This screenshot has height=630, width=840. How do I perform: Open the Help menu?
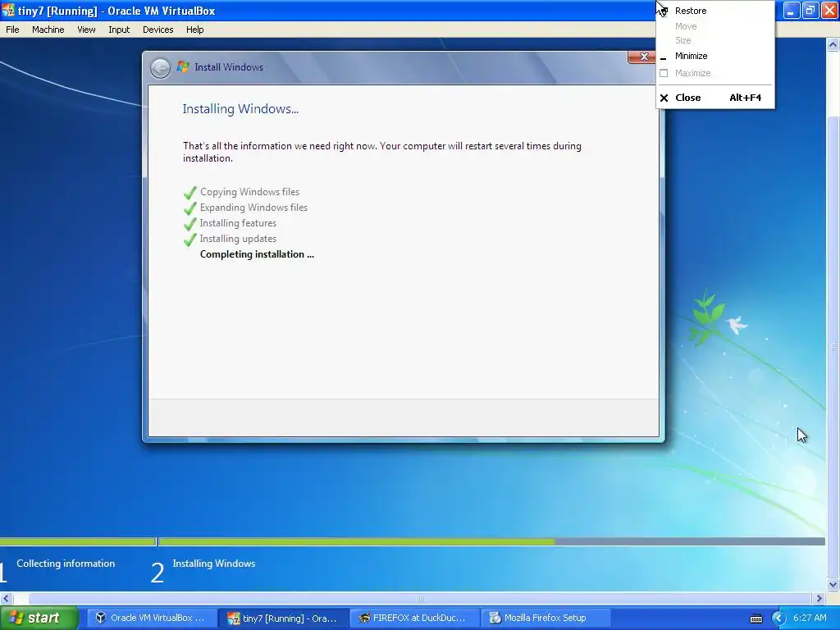click(x=195, y=30)
